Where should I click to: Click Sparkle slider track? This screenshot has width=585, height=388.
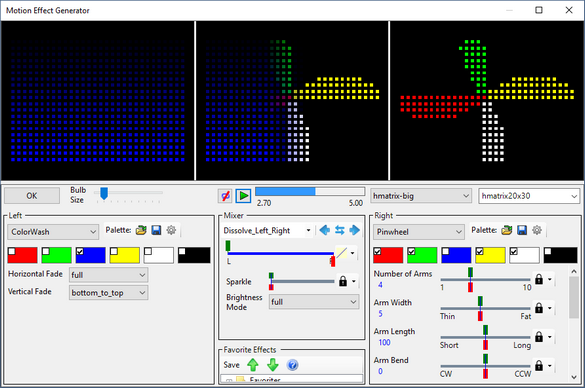[x=303, y=281]
